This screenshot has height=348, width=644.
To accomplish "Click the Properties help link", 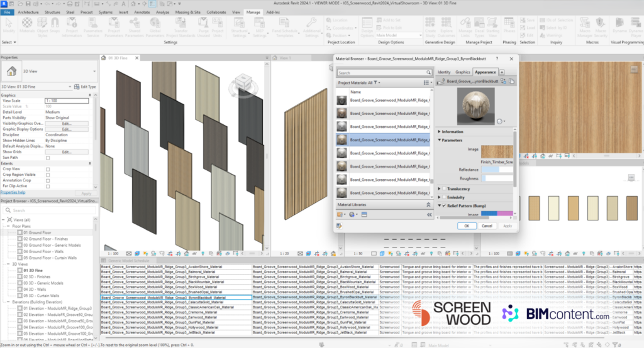I will 13,192.
